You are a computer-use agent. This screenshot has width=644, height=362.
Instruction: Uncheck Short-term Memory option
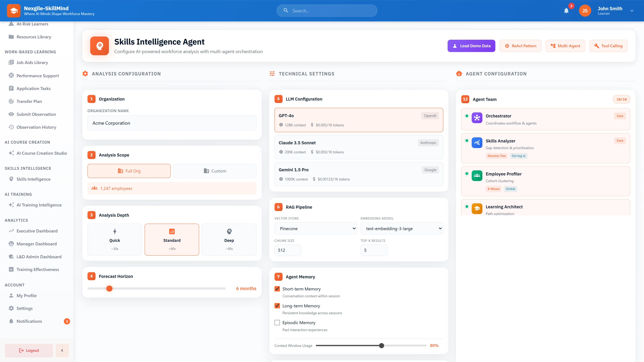[277, 289]
